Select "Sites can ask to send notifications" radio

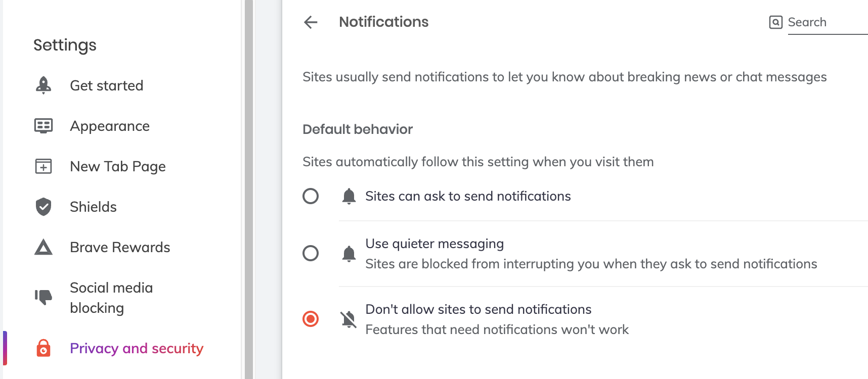click(311, 196)
